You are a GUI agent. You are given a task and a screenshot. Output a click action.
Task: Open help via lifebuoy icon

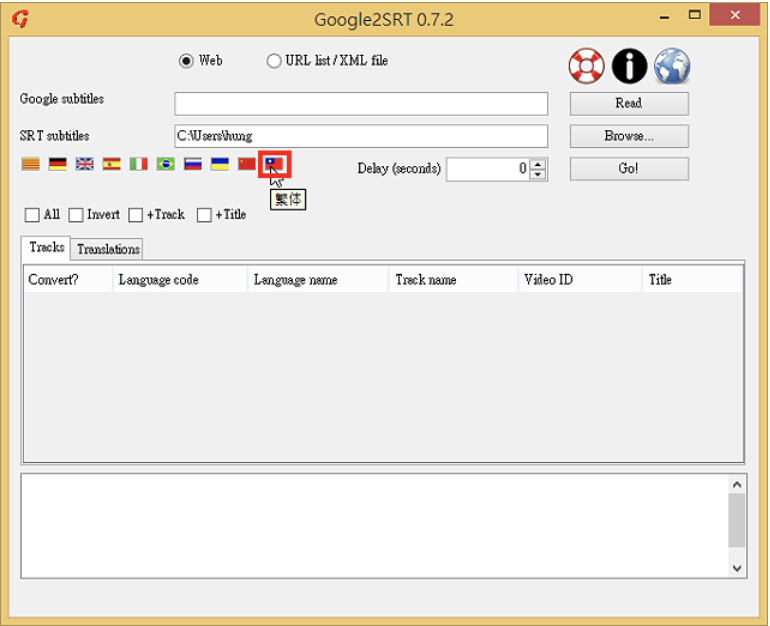pos(586,66)
